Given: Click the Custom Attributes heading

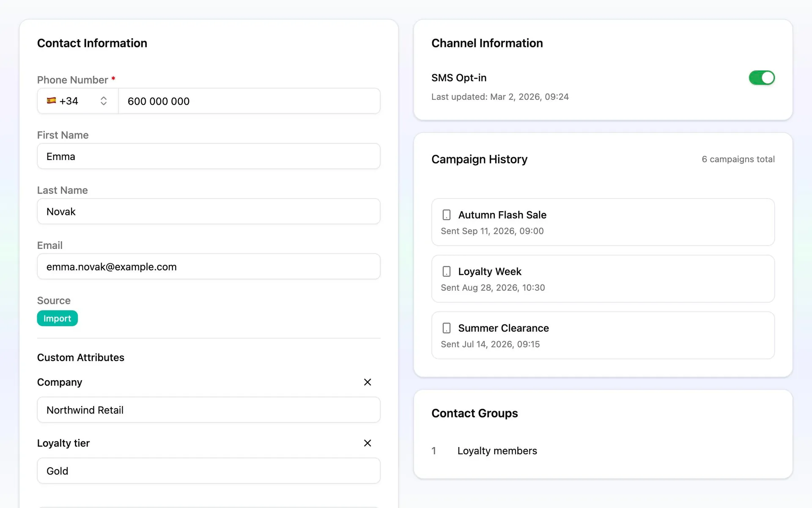Looking at the screenshot, I should point(81,358).
